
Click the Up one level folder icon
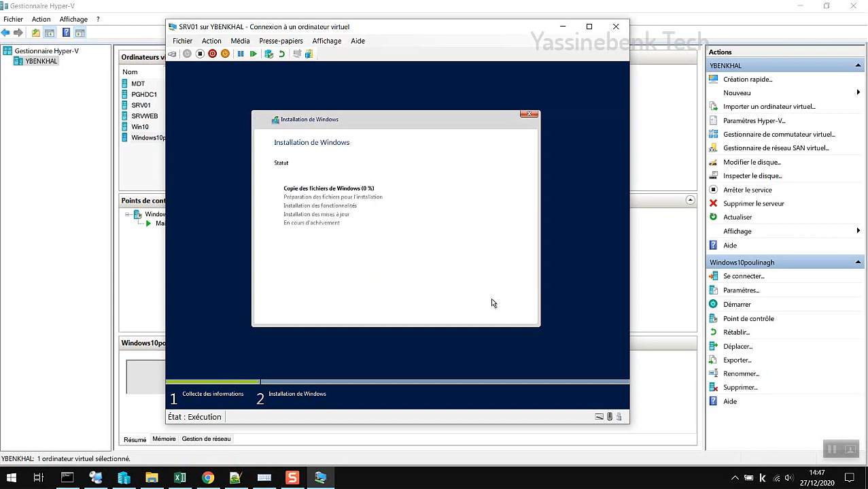click(x=36, y=33)
